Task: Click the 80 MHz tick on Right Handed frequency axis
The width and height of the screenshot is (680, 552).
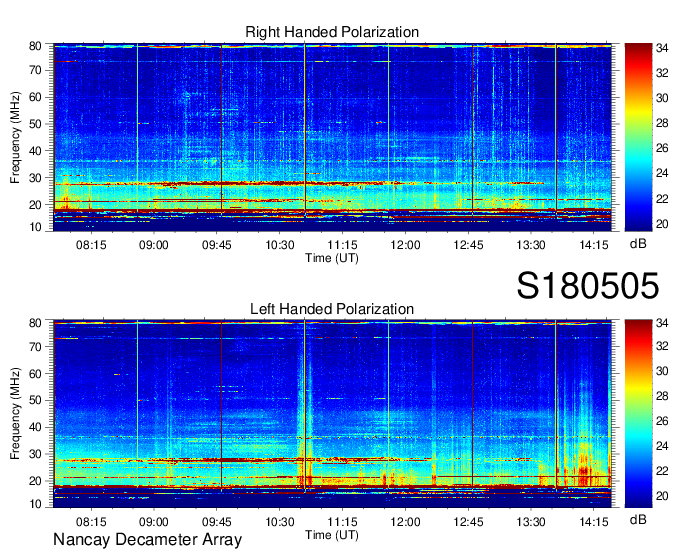Action: (35, 46)
